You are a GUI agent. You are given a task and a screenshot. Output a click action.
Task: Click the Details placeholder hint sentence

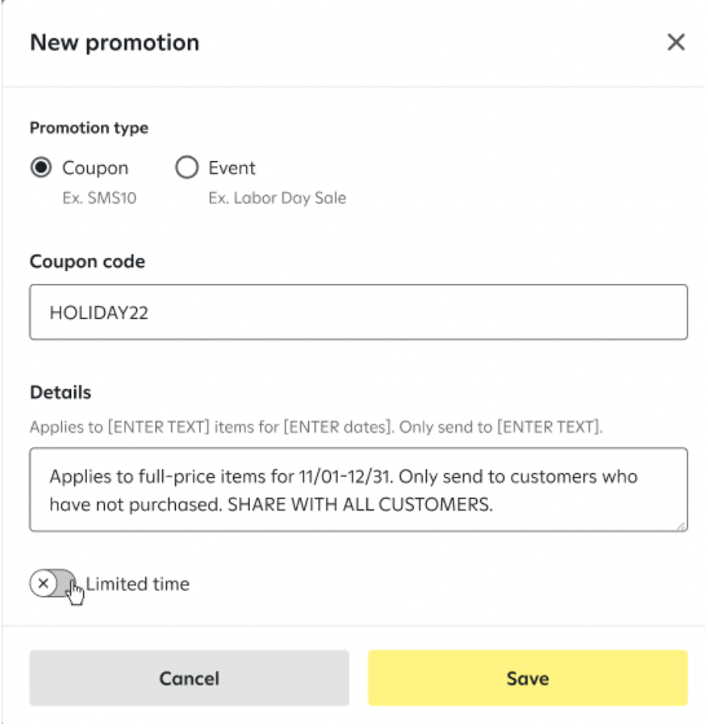point(317,427)
